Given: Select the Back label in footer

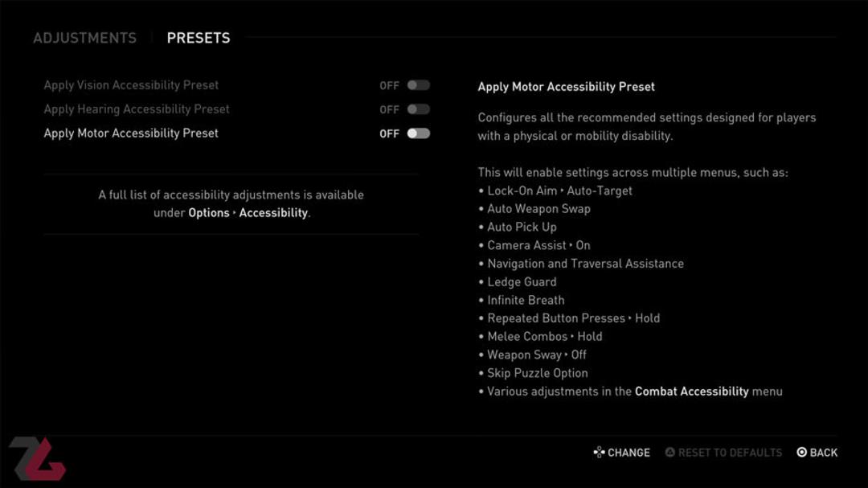Looking at the screenshot, I should pos(824,453).
